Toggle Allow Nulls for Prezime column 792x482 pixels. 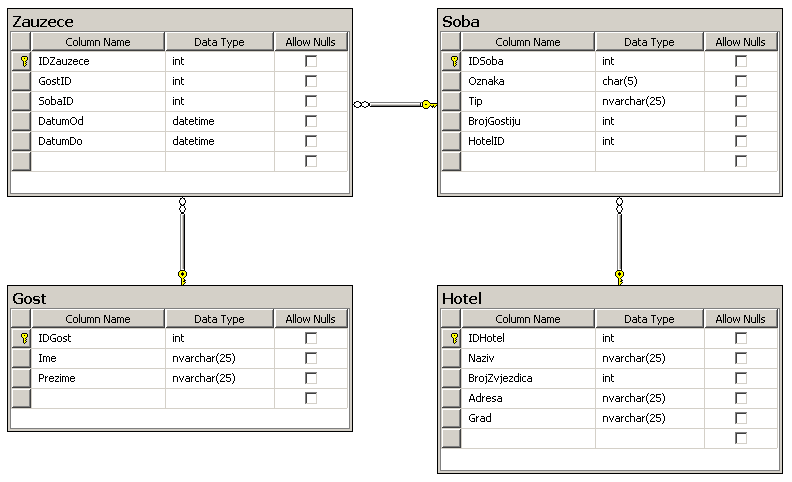[x=311, y=378]
